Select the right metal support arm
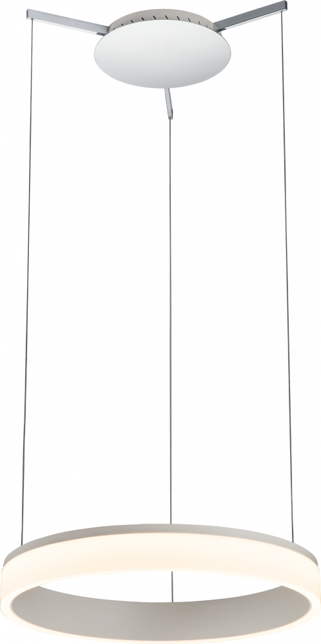The height and width of the screenshot is (644, 321). point(251,16)
